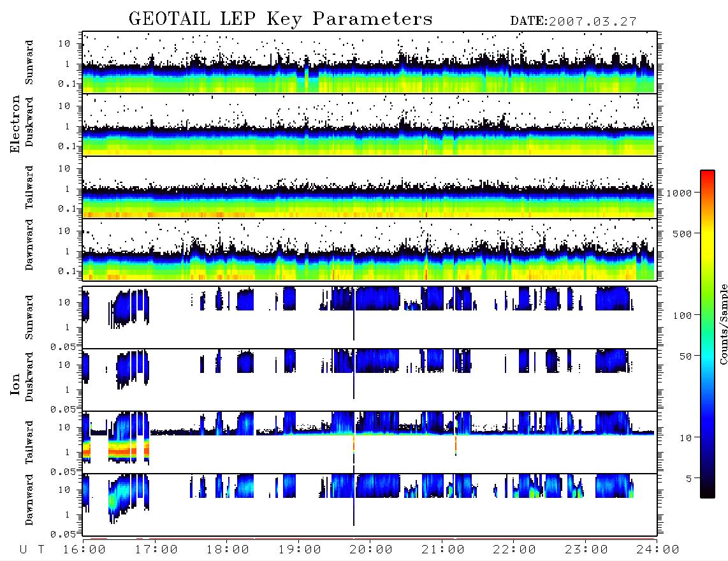728x561 pixels.
Task: Open the Ion Dawnward spectrogram panel
Action: (x=370, y=504)
